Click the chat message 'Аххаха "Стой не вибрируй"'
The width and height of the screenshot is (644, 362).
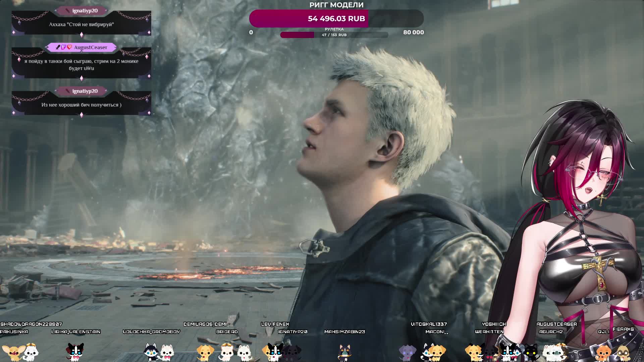pyautogui.click(x=82, y=24)
